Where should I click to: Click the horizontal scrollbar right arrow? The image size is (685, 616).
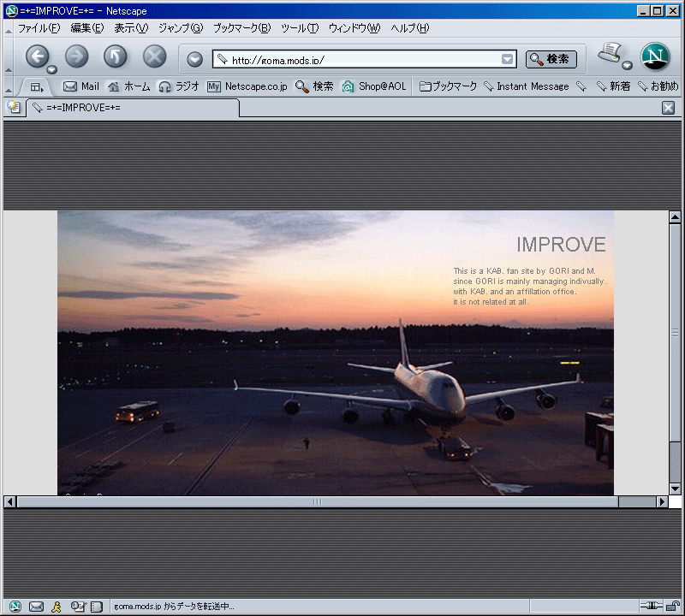click(662, 502)
